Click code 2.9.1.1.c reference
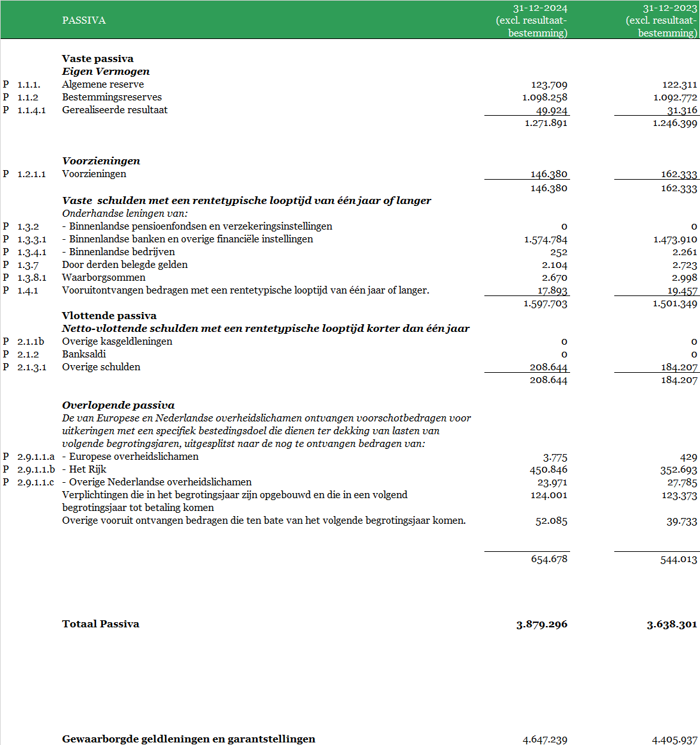 tap(36, 482)
